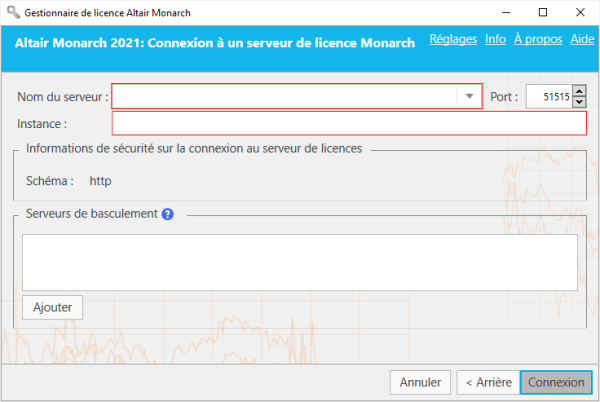
Task: Open the Aide help link
Action: pyautogui.click(x=581, y=40)
